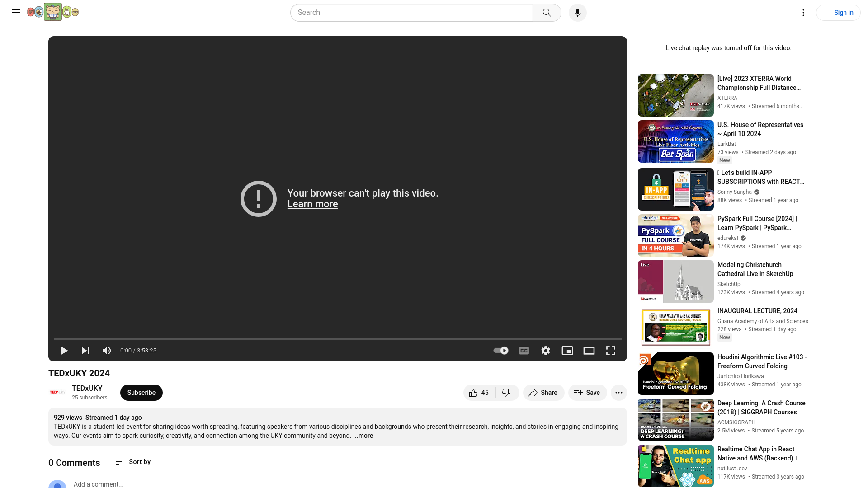Mute the player volume
This screenshot has height=488, width=868.
click(x=107, y=351)
